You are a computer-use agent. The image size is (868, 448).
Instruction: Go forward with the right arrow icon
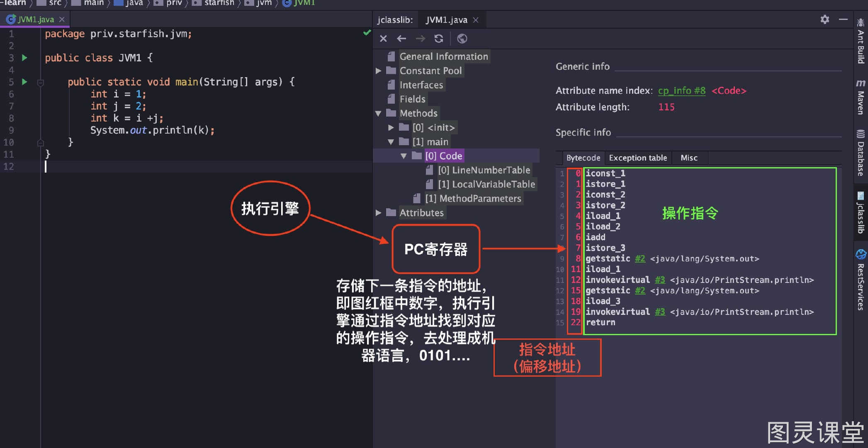point(420,39)
